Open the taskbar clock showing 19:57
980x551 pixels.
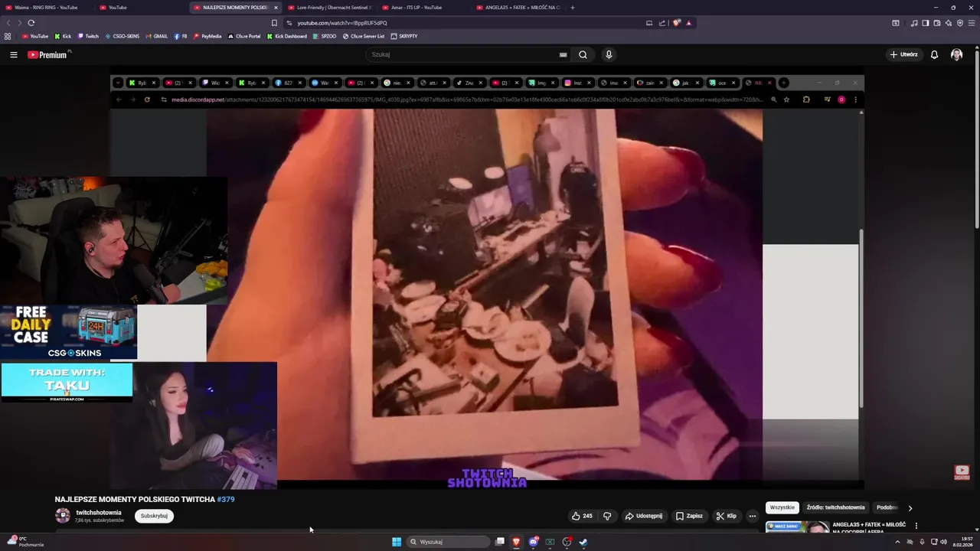[962, 542]
